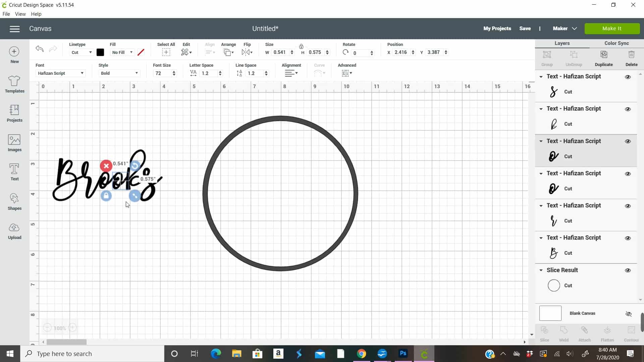The width and height of the screenshot is (644, 362).
Task: Click the Select All icon
Action: click(166, 52)
